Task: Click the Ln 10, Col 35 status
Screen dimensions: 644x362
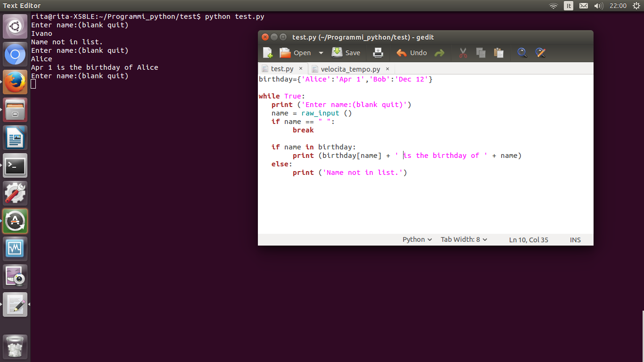Action: [528, 240]
